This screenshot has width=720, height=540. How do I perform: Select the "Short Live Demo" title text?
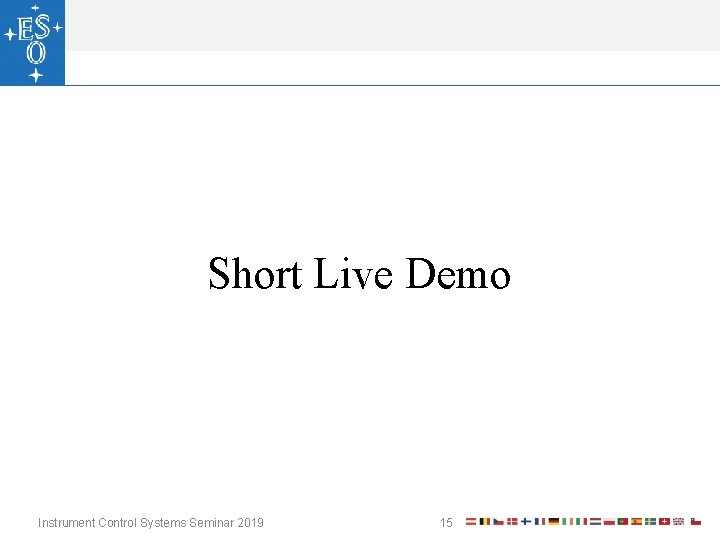click(360, 274)
